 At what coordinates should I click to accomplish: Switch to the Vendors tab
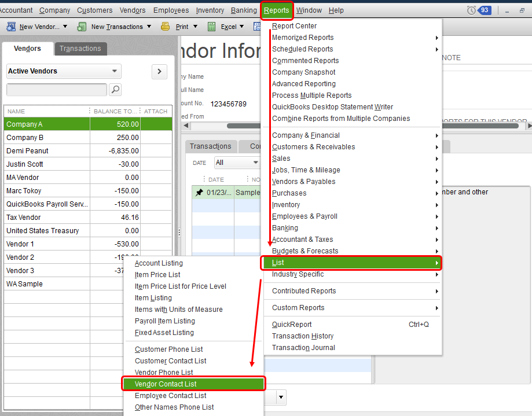point(27,49)
